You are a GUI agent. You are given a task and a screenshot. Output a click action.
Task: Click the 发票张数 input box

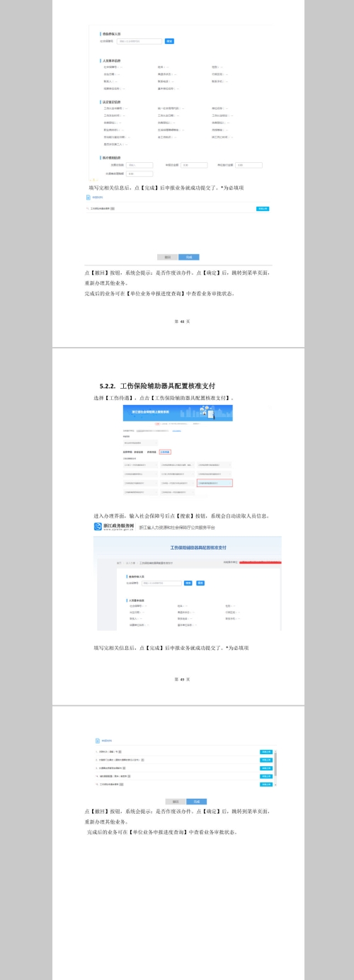tap(140, 164)
